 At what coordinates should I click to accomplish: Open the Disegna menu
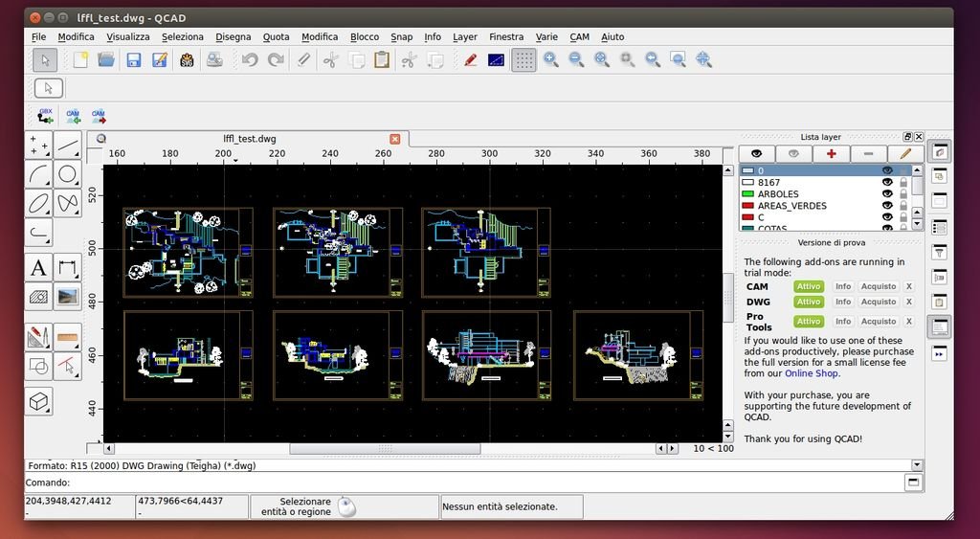click(234, 37)
